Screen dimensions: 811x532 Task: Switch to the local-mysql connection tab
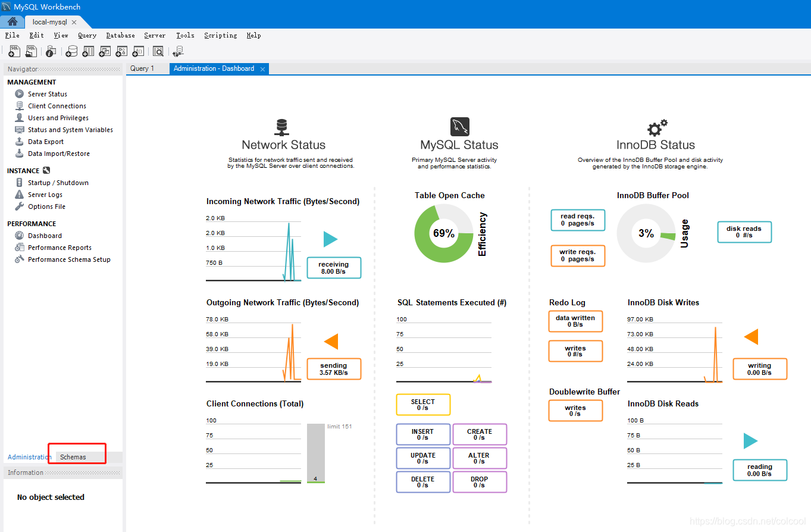pyautogui.click(x=50, y=22)
